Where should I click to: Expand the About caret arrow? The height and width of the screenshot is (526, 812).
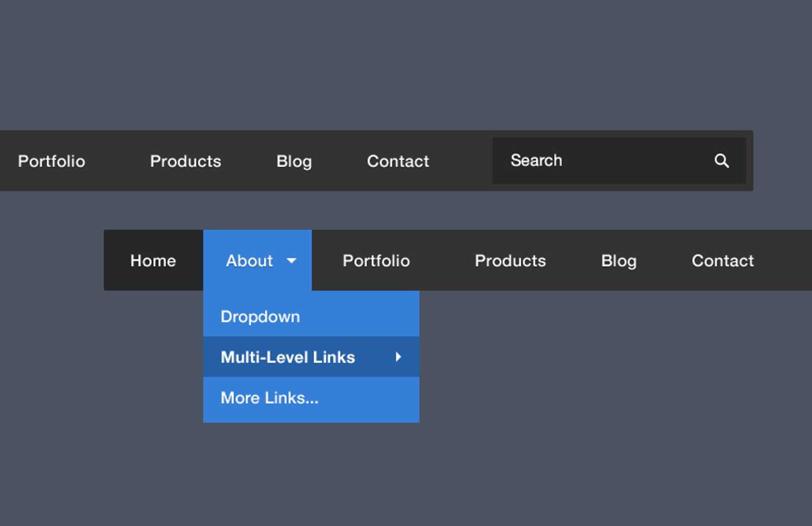[291, 261]
